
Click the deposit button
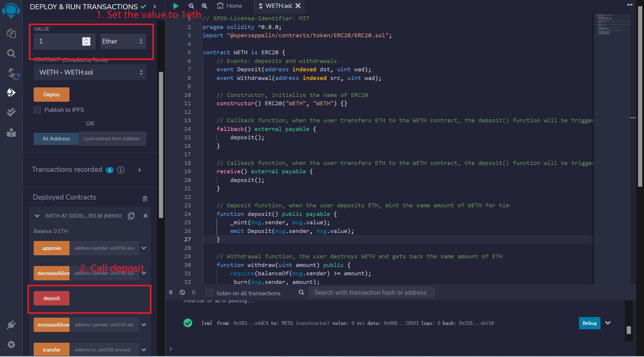tap(51, 298)
